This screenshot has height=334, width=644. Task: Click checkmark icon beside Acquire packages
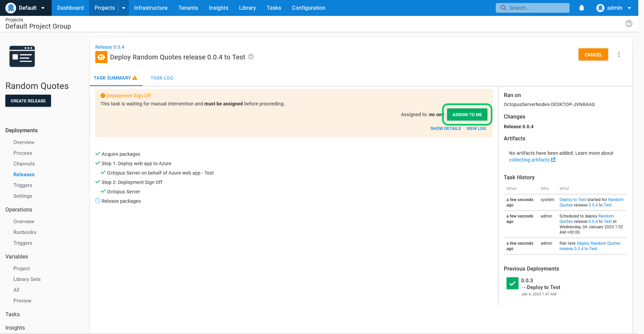point(98,154)
